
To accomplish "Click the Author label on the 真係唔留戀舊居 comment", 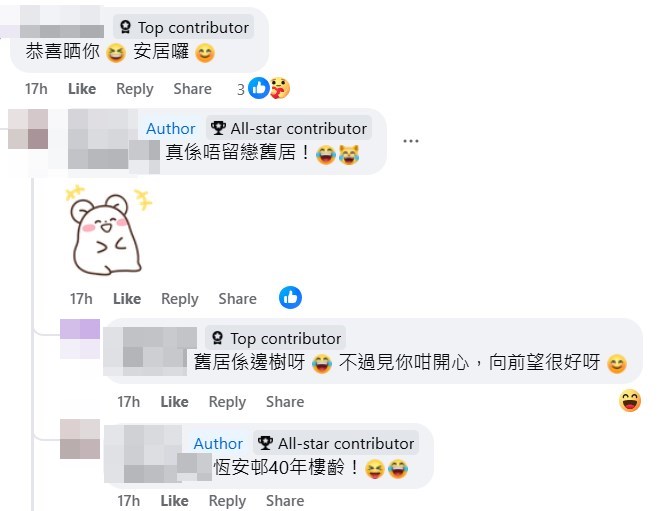I will pyautogui.click(x=171, y=128).
